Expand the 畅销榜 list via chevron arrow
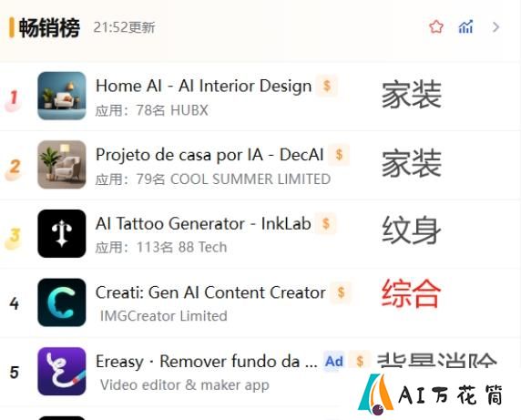This screenshot has height=420, width=521. 495,27
